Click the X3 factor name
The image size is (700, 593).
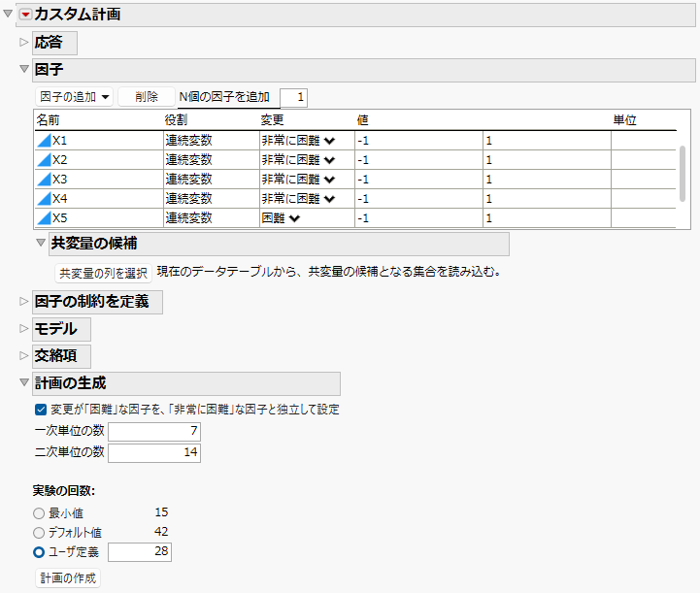click(60, 180)
